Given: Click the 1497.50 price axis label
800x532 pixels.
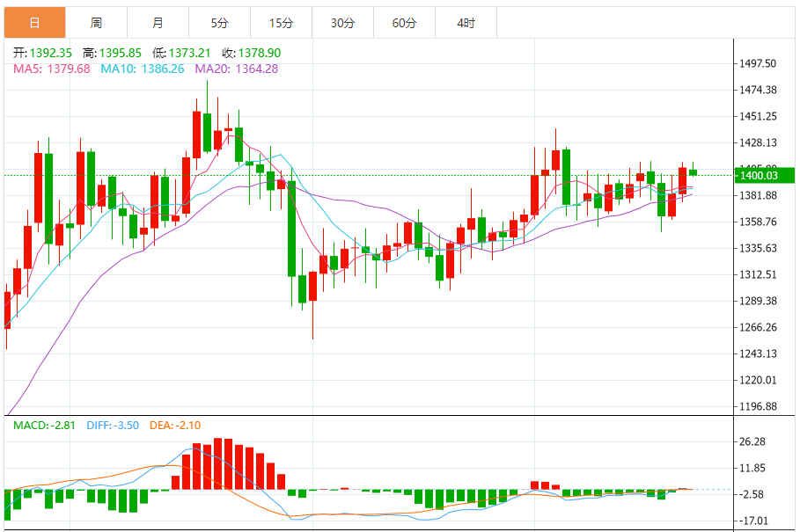Looking at the screenshot, I should 758,63.
